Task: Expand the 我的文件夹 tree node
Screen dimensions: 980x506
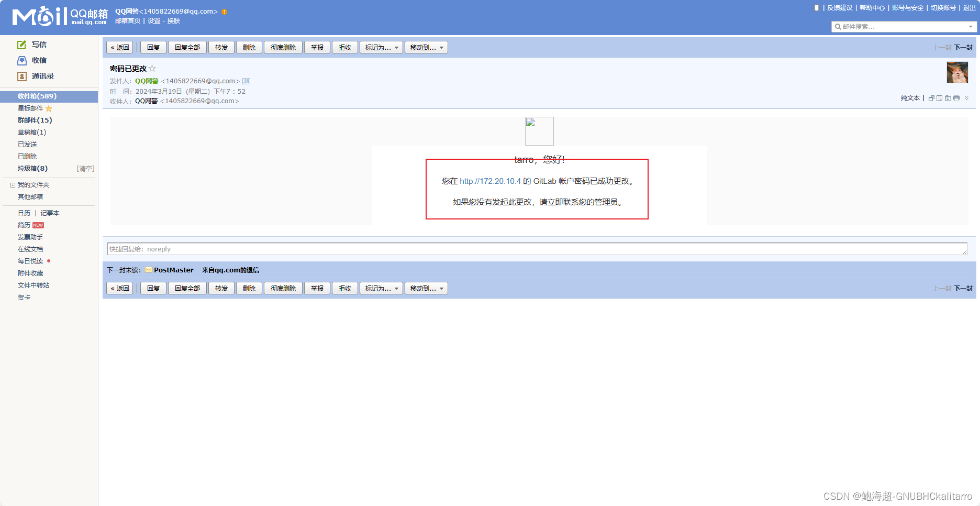Action: point(13,185)
